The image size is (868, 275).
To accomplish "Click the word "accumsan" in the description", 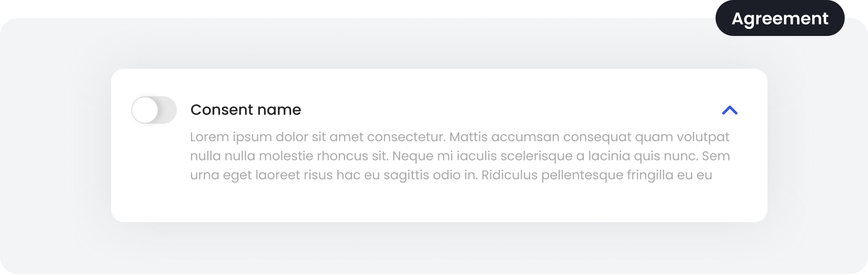I will pyautogui.click(x=525, y=137).
